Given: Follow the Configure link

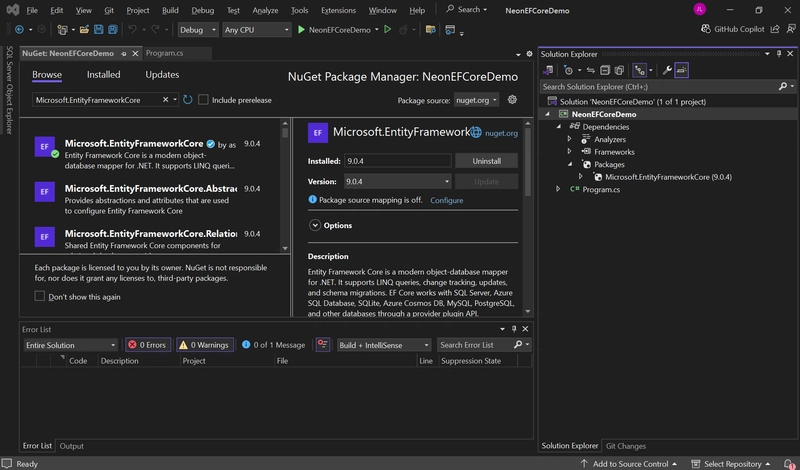Looking at the screenshot, I should (446, 200).
